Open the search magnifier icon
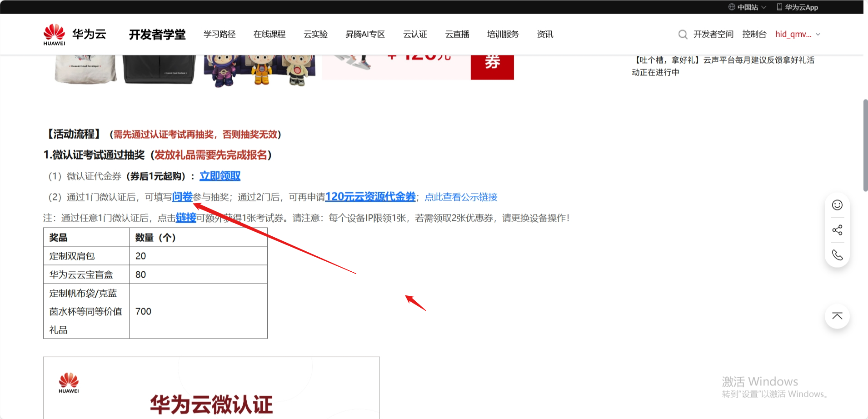This screenshot has height=419, width=868. coord(683,35)
